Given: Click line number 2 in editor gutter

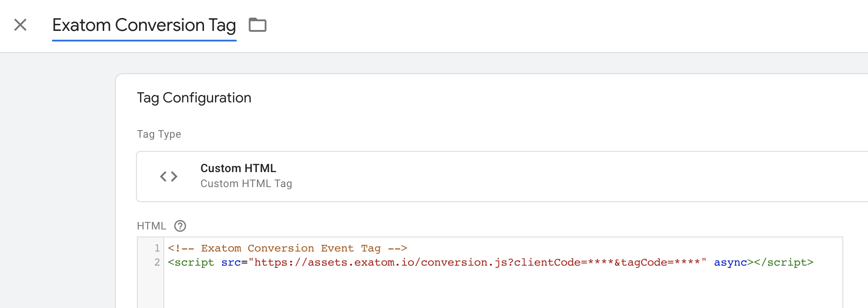Looking at the screenshot, I should tap(157, 262).
